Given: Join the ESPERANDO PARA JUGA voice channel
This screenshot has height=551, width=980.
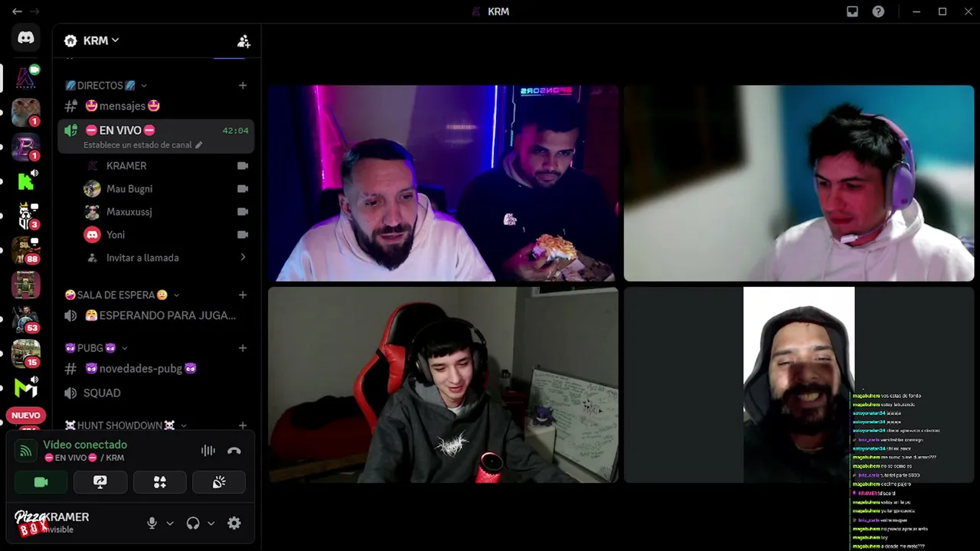Looking at the screenshot, I should coord(156,315).
